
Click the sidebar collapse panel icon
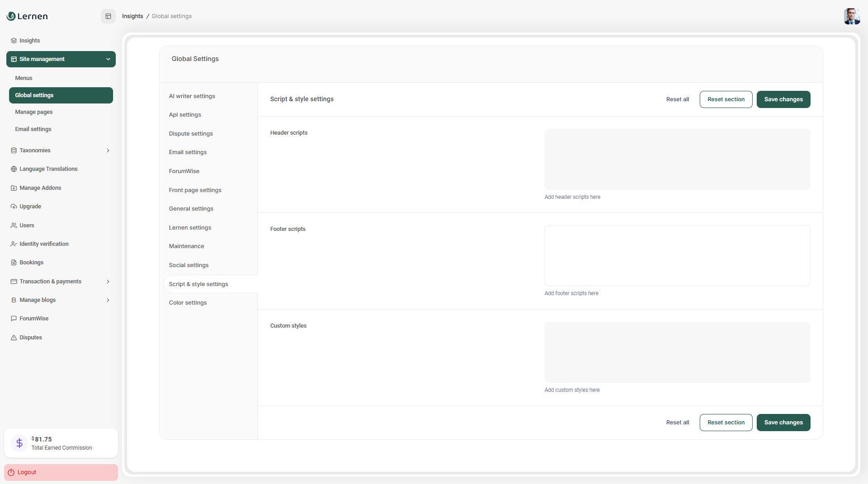click(108, 16)
